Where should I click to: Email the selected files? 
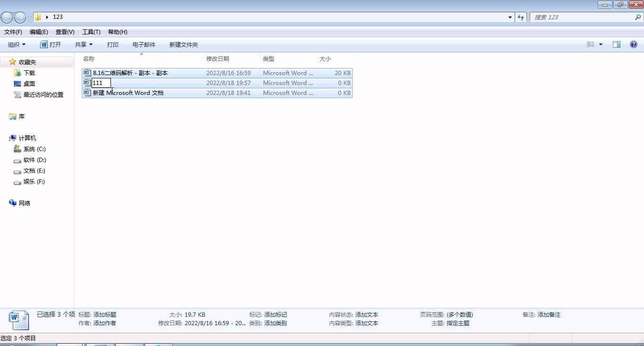pyautogui.click(x=144, y=44)
